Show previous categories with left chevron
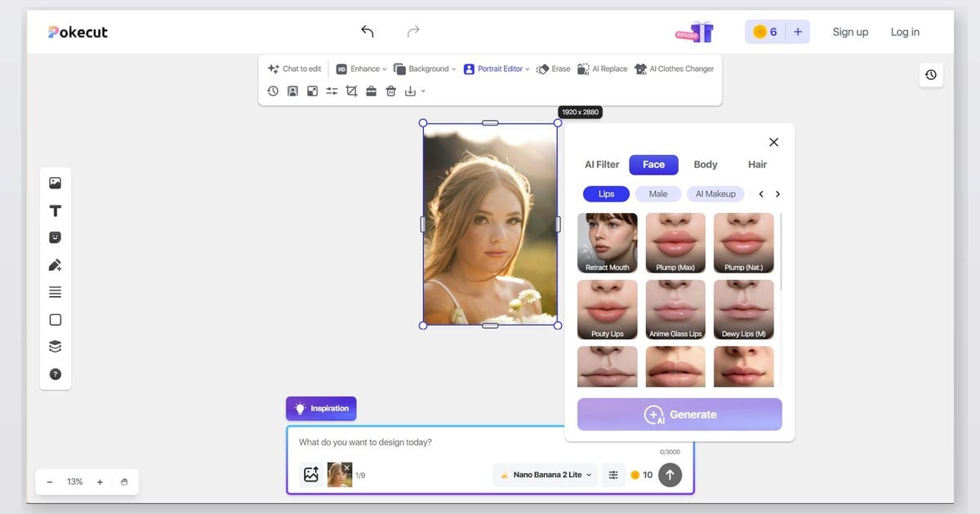The height and width of the screenshot is (514, 980). 761,194
